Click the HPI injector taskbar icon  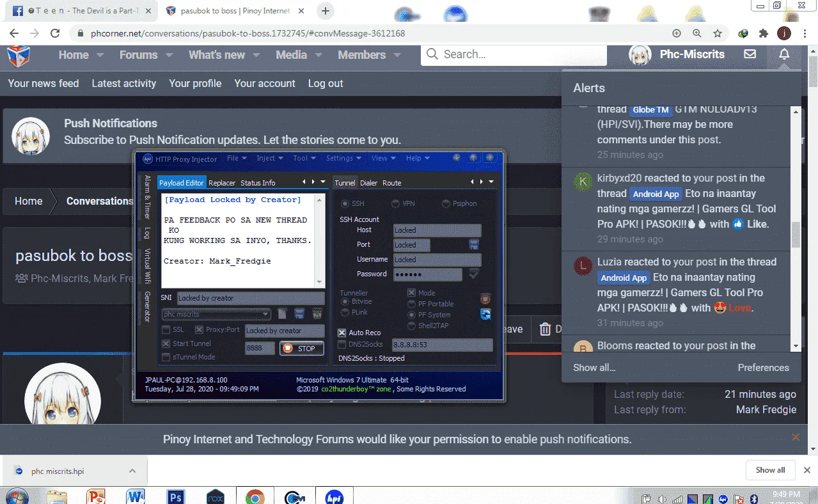pyautogui.click(x=334, y=496)
